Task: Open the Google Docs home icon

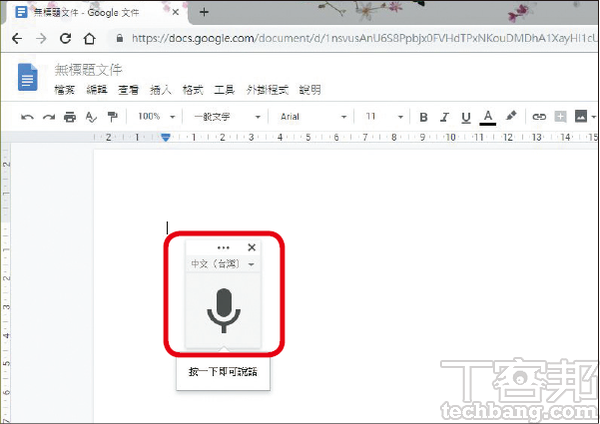Action: [x=28, y=76]
